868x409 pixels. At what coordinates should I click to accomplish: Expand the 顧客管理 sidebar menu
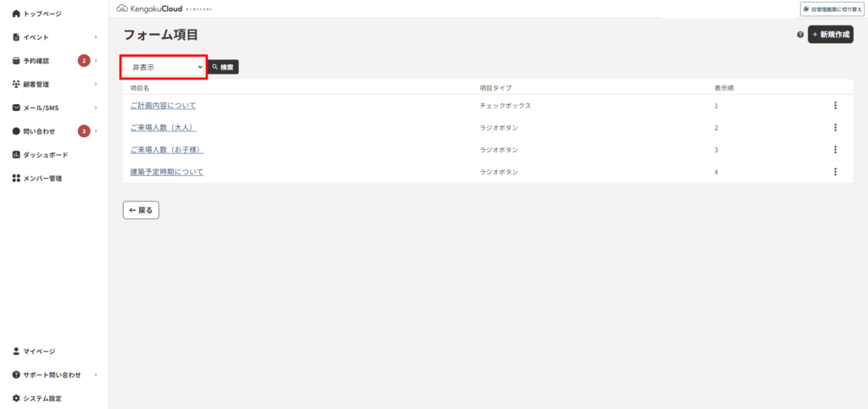pyautogui.click(x=54, y=84)
